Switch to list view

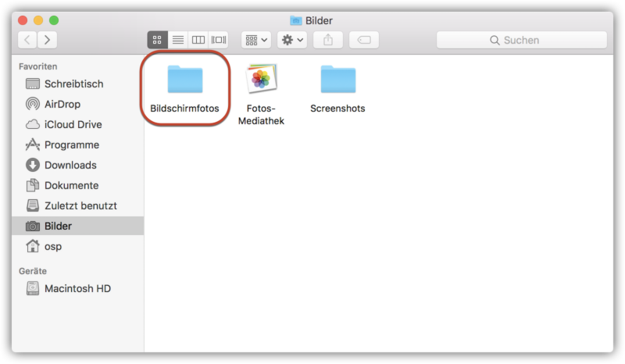pyautogui.click(x=178, y=40)
